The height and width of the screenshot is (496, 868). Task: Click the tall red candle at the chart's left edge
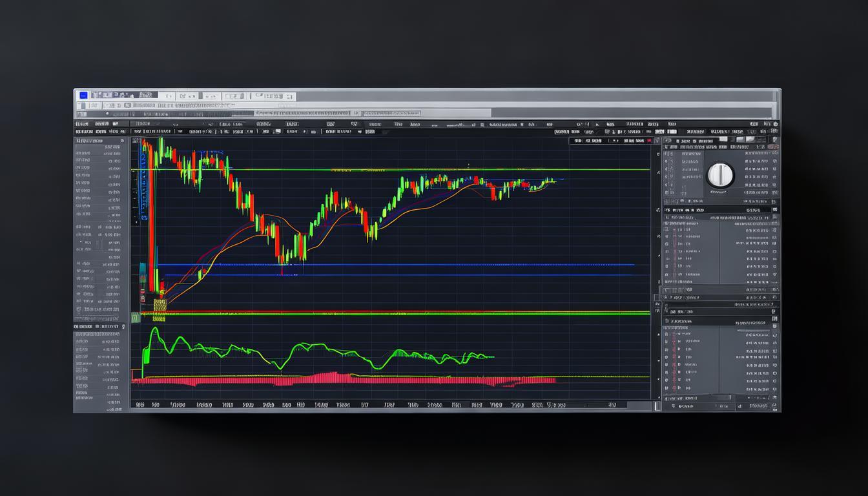(150, 213)
